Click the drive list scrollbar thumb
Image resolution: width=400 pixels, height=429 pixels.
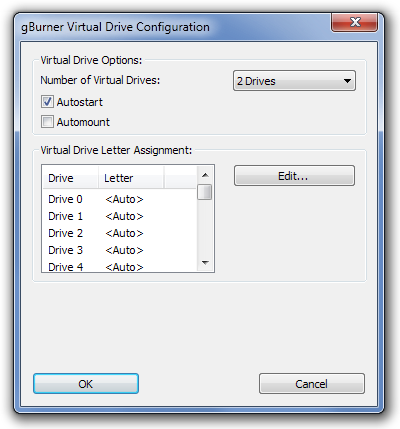205,192
